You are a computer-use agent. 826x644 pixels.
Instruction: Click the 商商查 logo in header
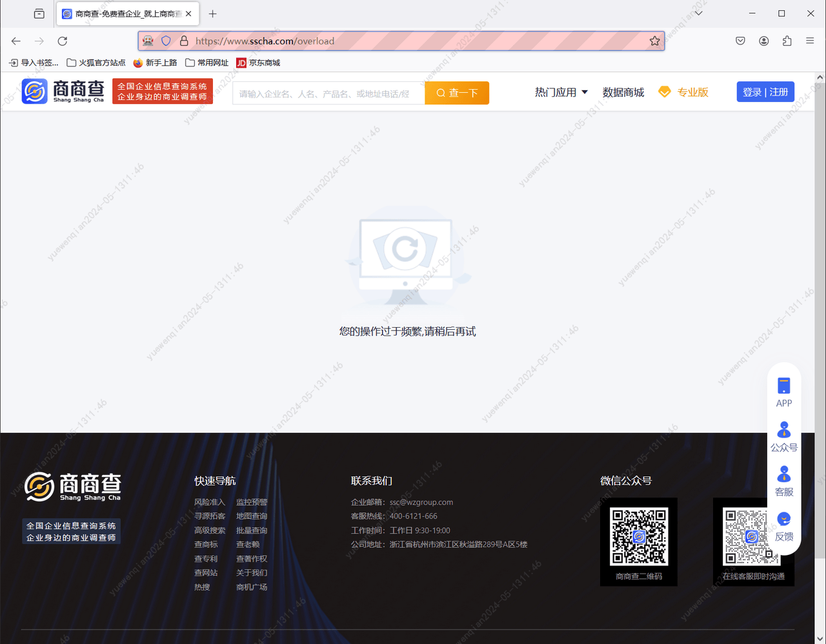tap(63, 92)
